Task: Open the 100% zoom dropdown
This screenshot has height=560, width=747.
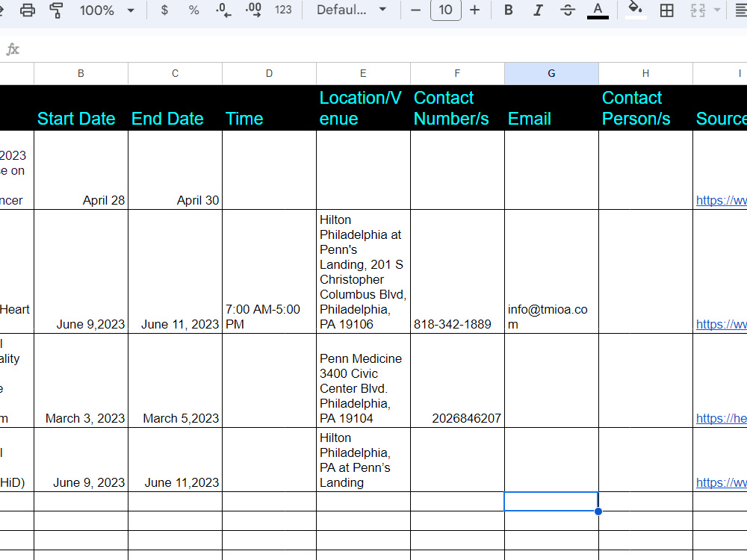Action: tap(107, 10)
